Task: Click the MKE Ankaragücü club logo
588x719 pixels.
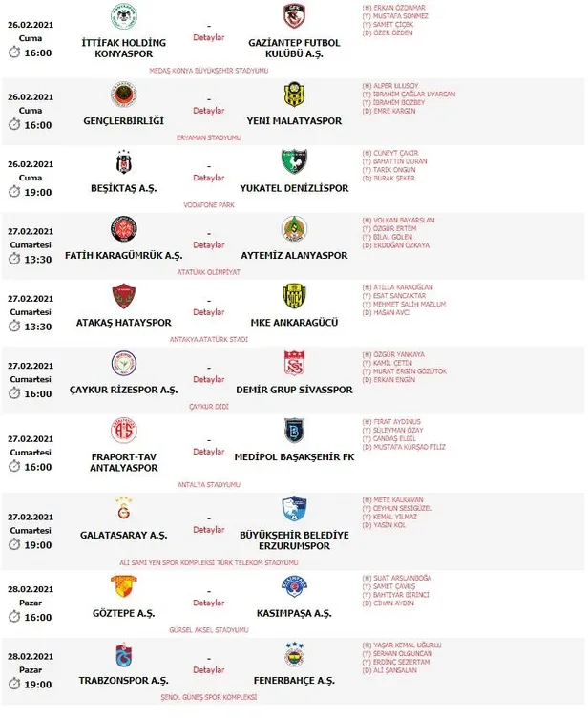Action: pos(294,296)
